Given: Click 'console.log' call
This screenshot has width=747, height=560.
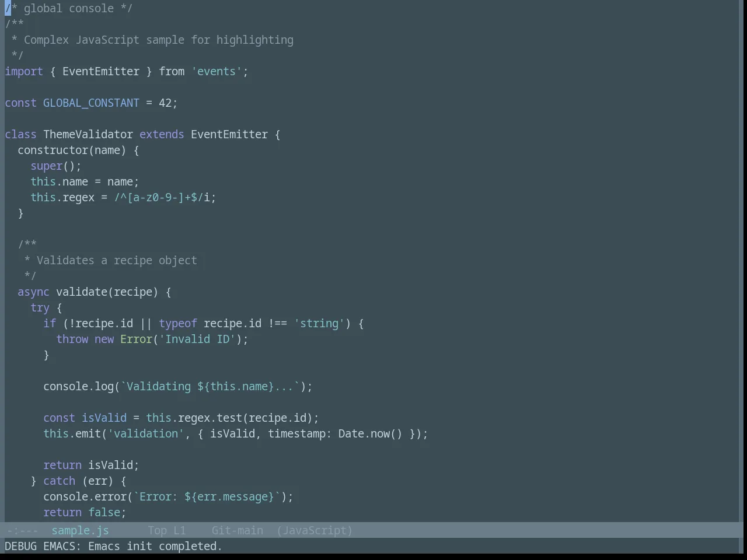Looking at the screenshot, I should click(78, 386).
